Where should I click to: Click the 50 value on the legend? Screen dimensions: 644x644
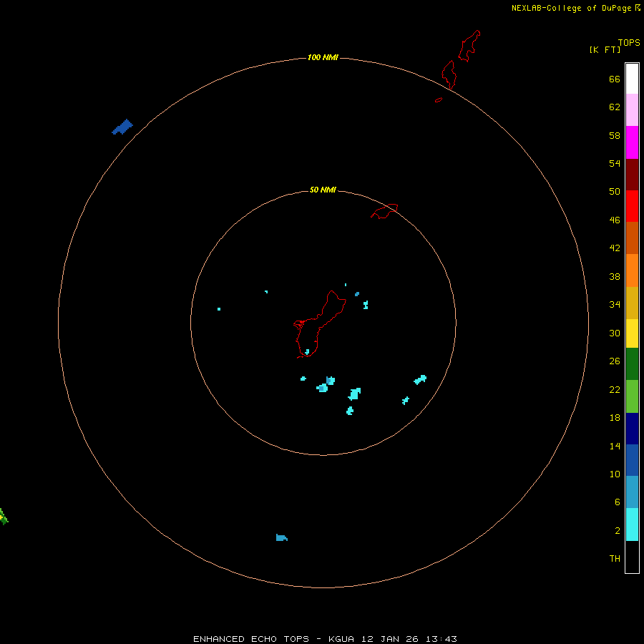click(615, 191)
